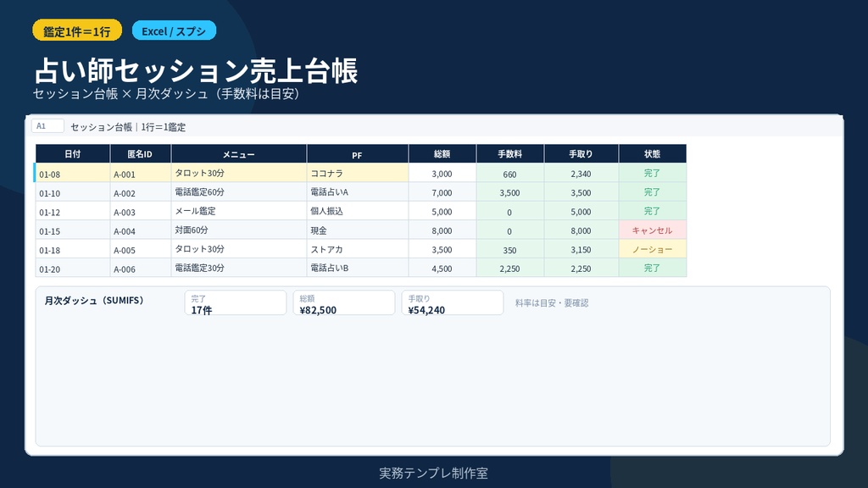Click formula bar text セッション台帳|1行=1鑑定
Screen dimensions: 868x488
tap(128, 127)
